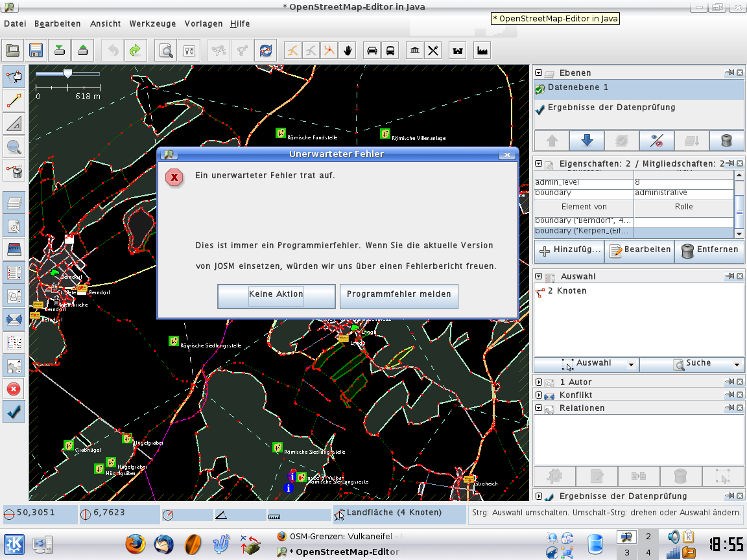The width and height of the screenshot is (747, 560).
Task: Apply the hand preset icon in the toolbar
Action: 348,51
